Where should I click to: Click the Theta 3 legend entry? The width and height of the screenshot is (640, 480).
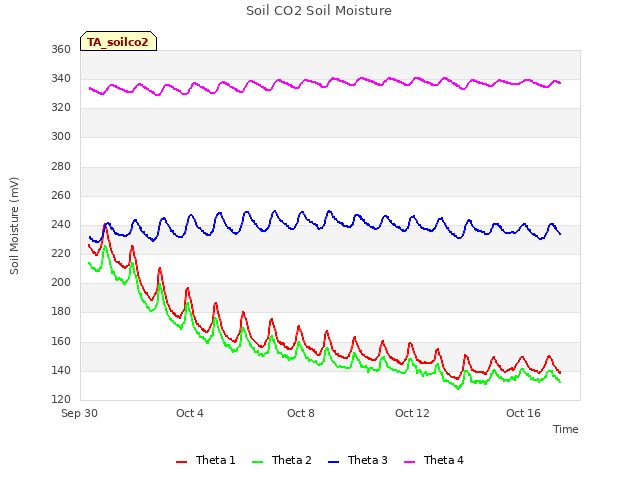(358, 460)
